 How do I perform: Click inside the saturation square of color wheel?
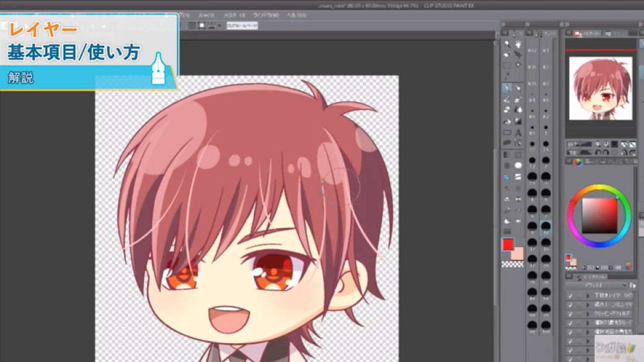pos(599,215)
